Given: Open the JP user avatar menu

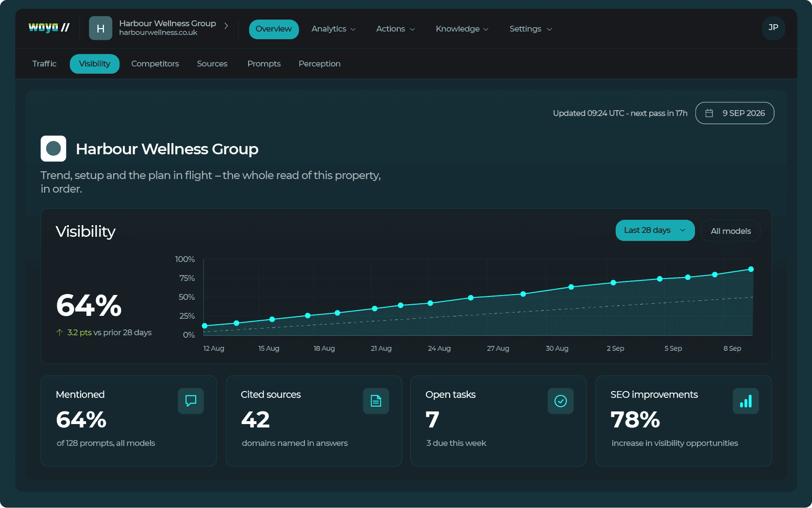Looking at the screenshot, I should (773, 28).
